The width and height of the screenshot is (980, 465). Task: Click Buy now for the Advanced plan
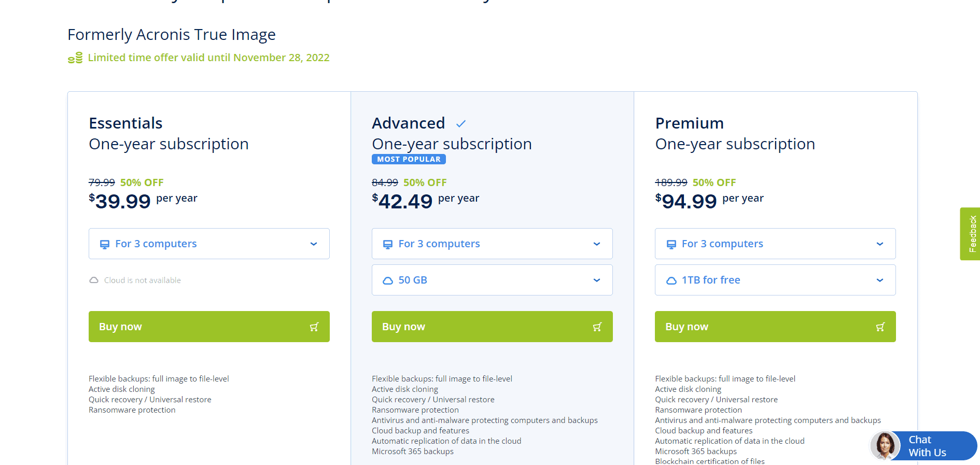(492, 327)
